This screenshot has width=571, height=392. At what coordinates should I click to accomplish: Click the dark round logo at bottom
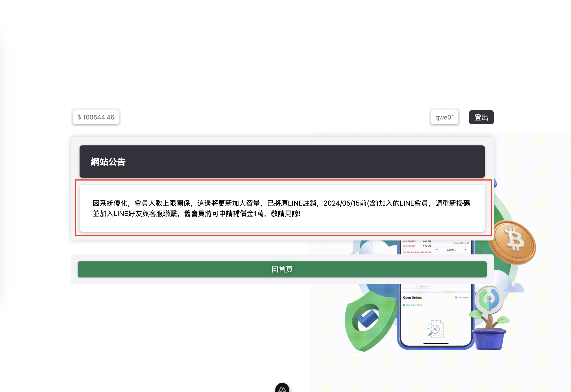coord(282,388)
